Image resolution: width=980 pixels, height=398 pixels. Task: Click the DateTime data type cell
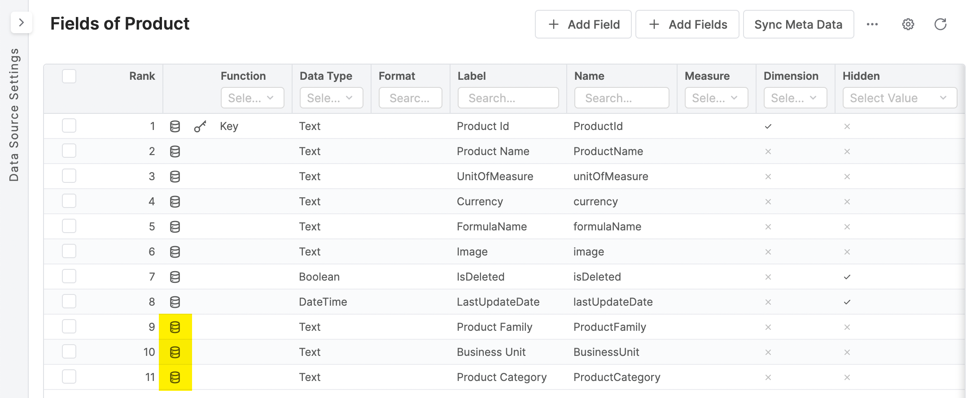click(x=323, y=302)
